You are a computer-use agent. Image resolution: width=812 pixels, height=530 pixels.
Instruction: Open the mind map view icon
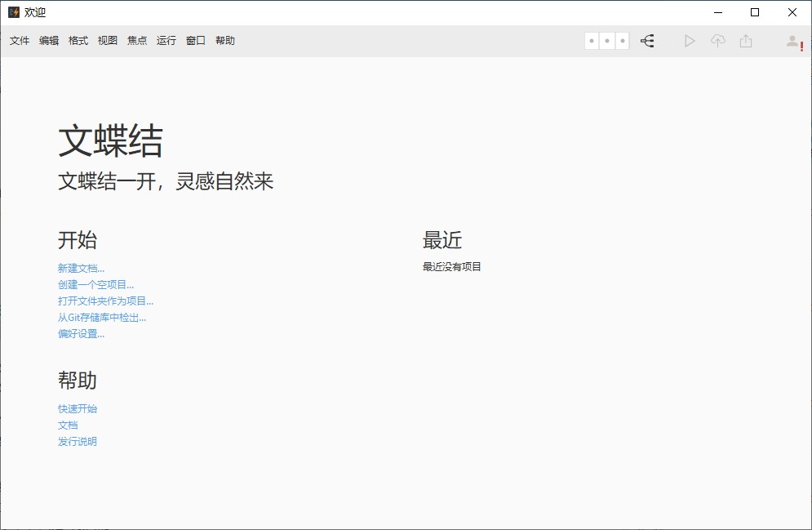[647, 40]
